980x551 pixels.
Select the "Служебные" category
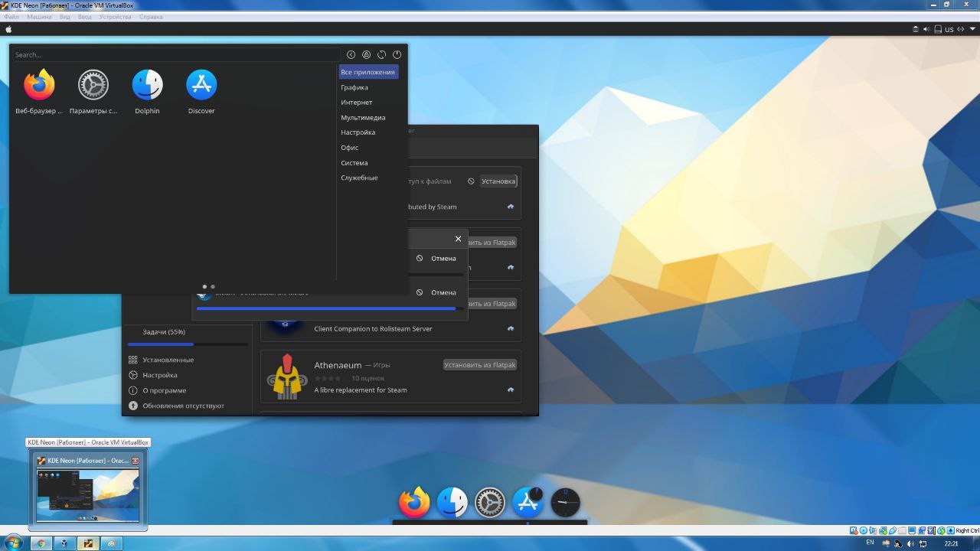359,178
